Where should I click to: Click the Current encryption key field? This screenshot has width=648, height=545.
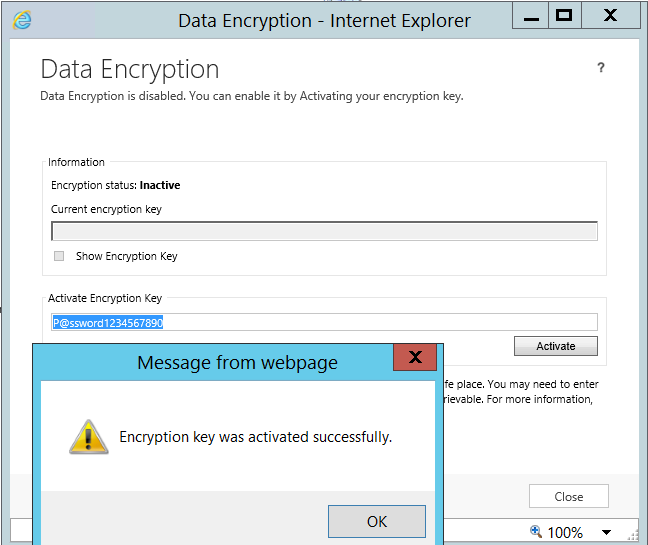[x=325, y=231]
